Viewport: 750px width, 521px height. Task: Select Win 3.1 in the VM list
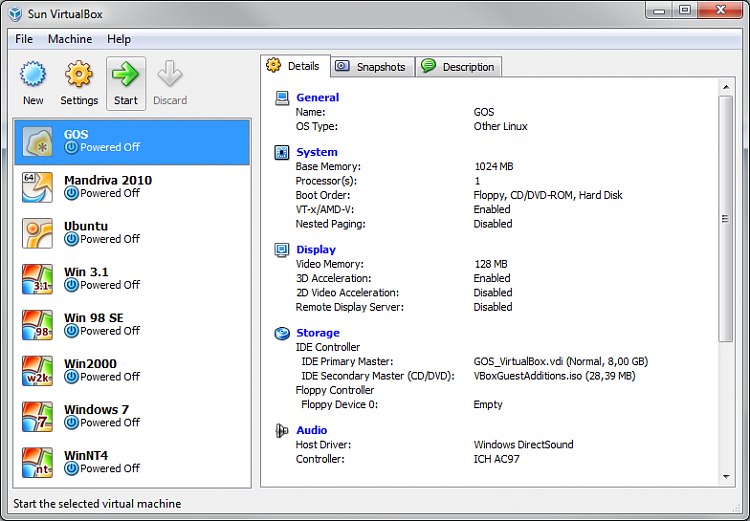[132, 279]
